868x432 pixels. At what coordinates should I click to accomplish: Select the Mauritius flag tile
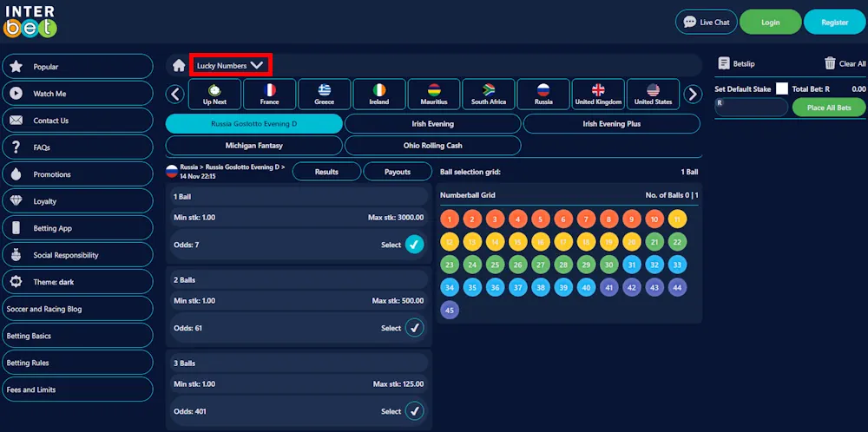coord(434,94)
